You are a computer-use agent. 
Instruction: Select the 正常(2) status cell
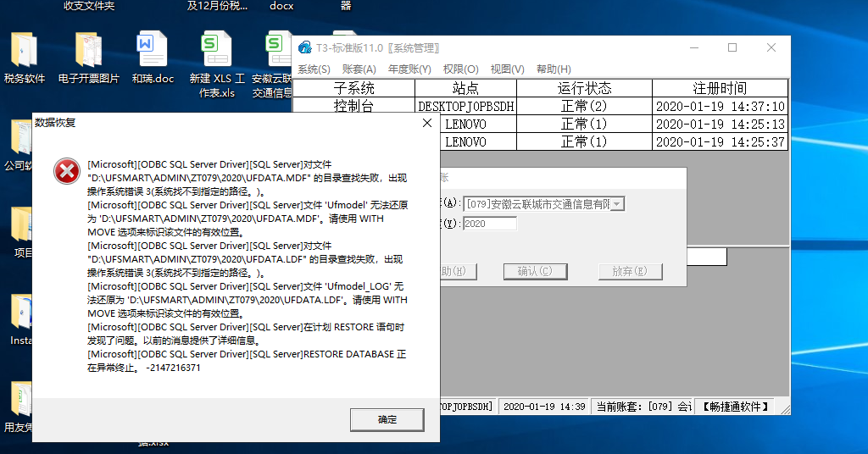click(584, 106)
